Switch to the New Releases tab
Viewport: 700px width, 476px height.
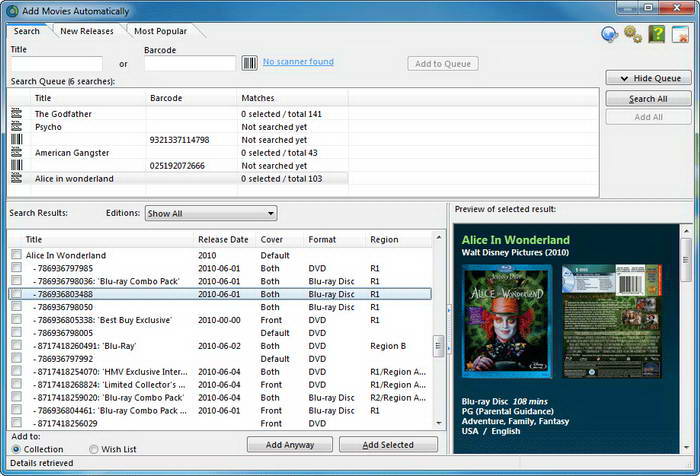point(87,31)
